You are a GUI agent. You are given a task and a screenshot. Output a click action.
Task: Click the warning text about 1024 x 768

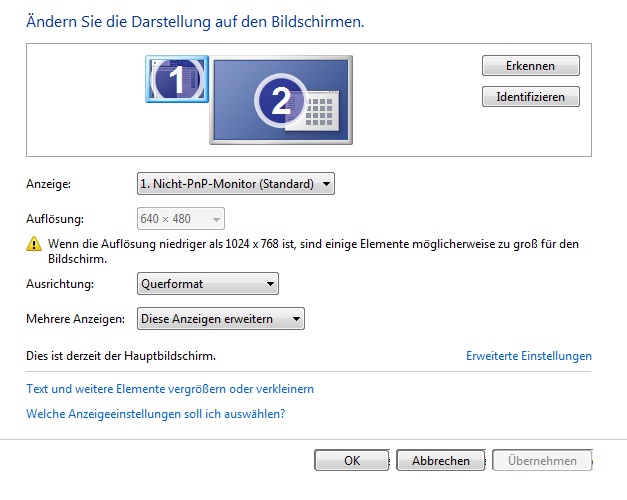tap(313, 251)
